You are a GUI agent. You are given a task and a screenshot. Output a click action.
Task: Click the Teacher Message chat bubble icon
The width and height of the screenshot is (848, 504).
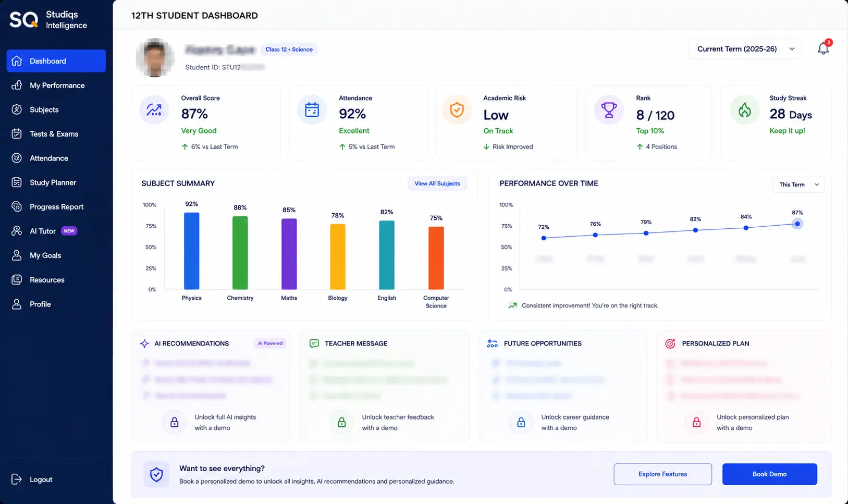coord(314,343)
